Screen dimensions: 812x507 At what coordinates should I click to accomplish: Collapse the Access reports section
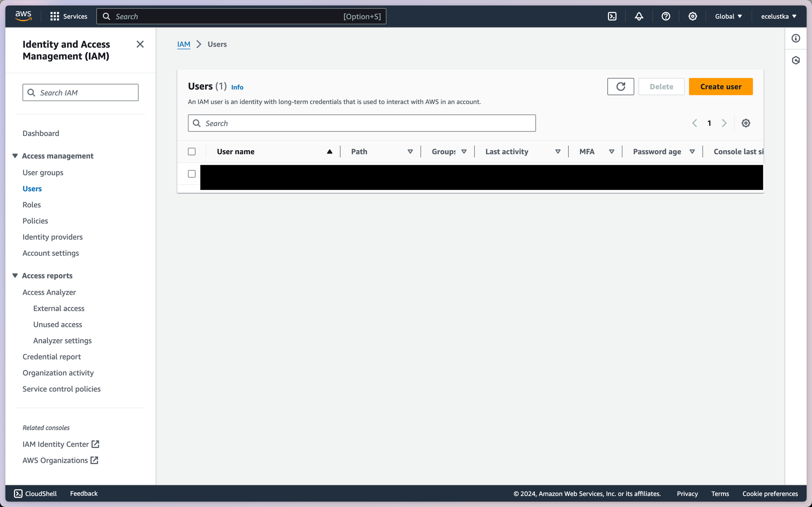coord(15,276)
